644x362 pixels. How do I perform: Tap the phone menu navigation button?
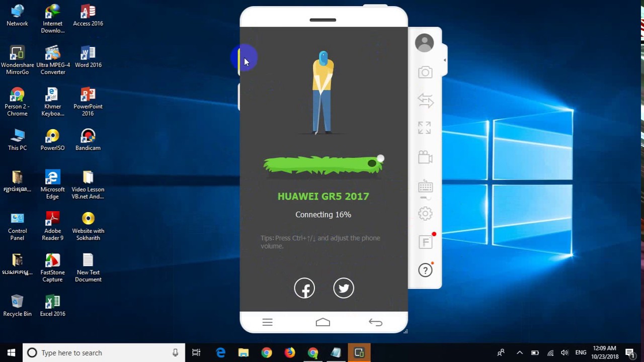tap(267, 322)
